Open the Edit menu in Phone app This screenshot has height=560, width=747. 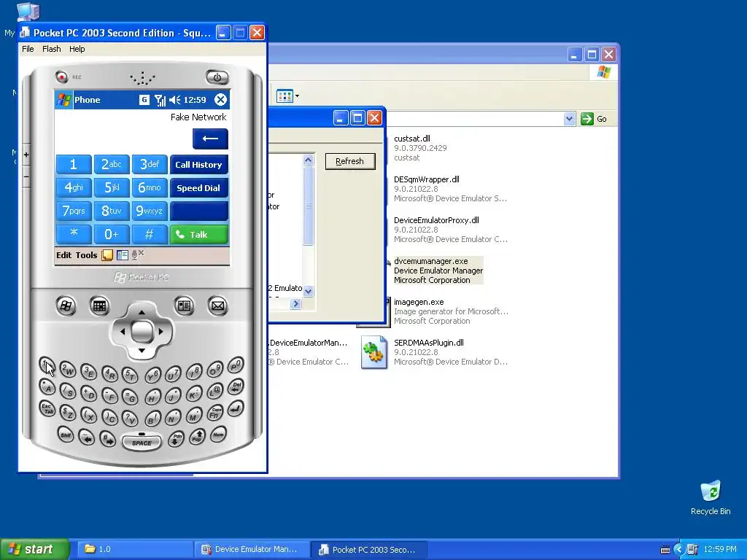64,255
